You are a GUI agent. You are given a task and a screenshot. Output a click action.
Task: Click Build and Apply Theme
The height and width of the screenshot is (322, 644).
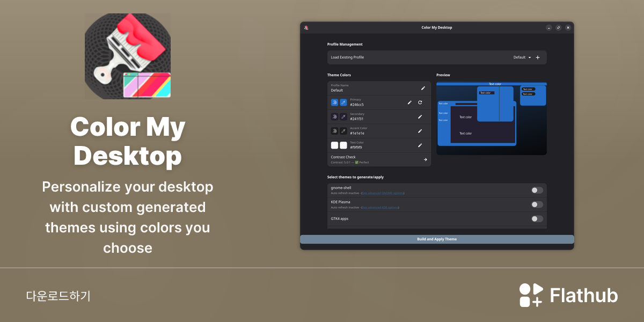[437, 239]
